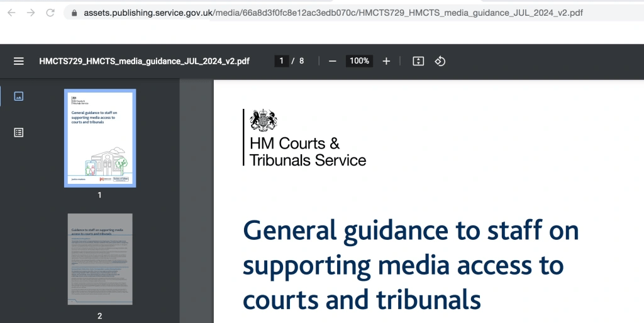This screenshot has height=323, width=644.
Task: Show the page thumbnails view
Action: (x=19, y=96)
